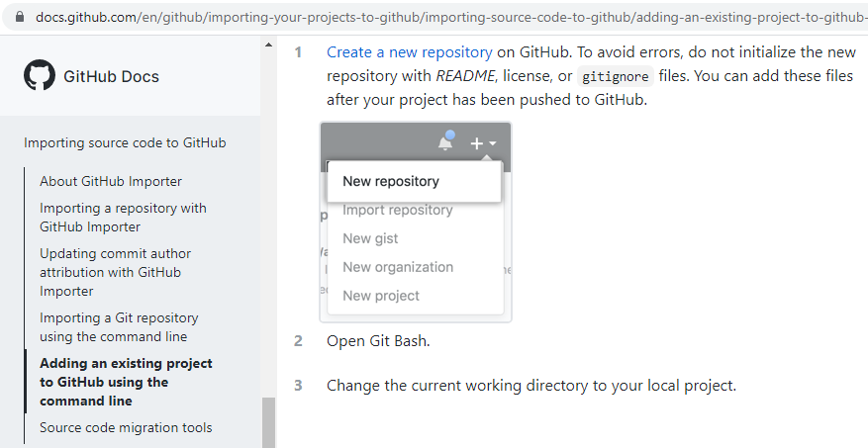The height and width of the screenshot is (448, 868).
Task: Open Importing a repository with GitHub Importer
Action: pyautogui.click(x=123, y=217)
